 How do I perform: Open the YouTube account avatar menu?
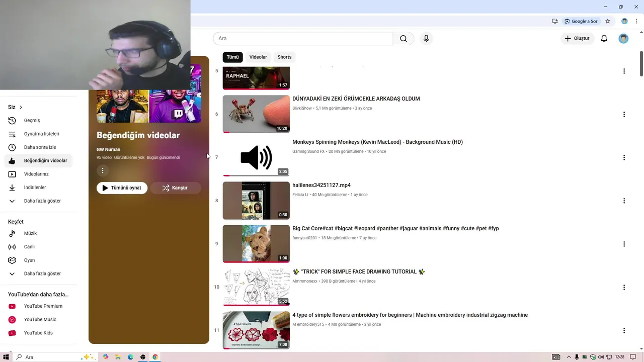(x=623, y=39)
